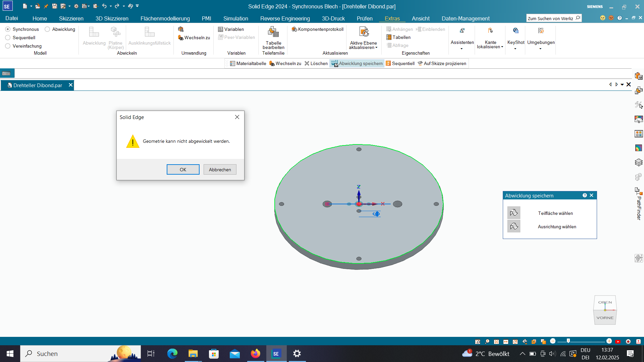644x362 pixels.
Task: Click the Tabelle bearbeiten Teilefamilie icon
Action: click(x=273, y=33)
